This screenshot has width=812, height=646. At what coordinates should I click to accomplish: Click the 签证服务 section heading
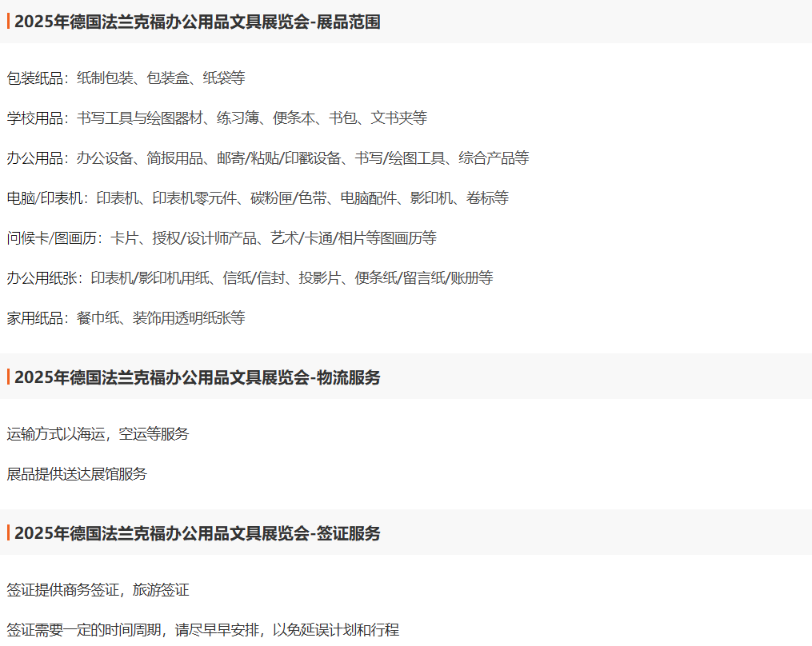click(x=198, y=533)
